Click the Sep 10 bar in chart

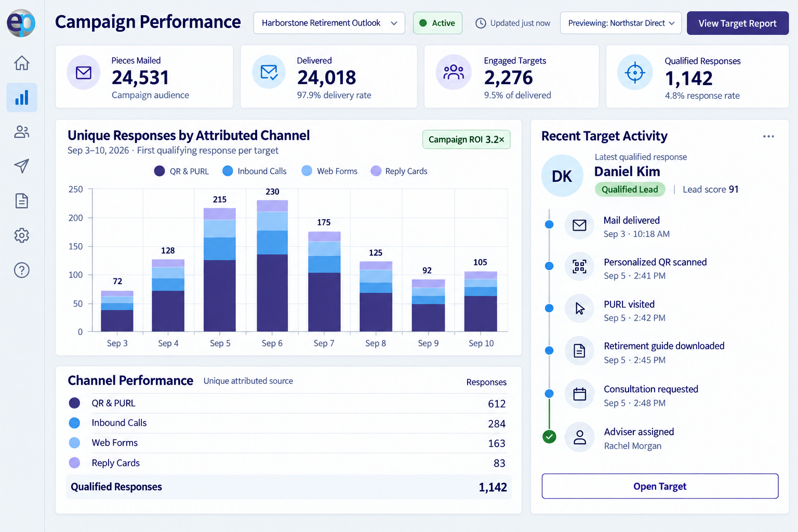[x=481, y=301]
